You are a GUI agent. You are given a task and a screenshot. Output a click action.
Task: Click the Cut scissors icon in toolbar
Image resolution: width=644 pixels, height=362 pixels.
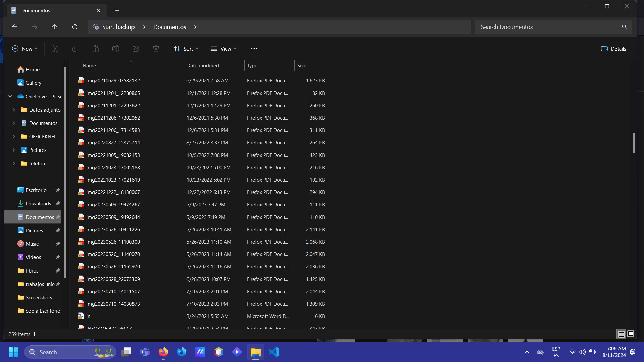click(x=55, y=49)
